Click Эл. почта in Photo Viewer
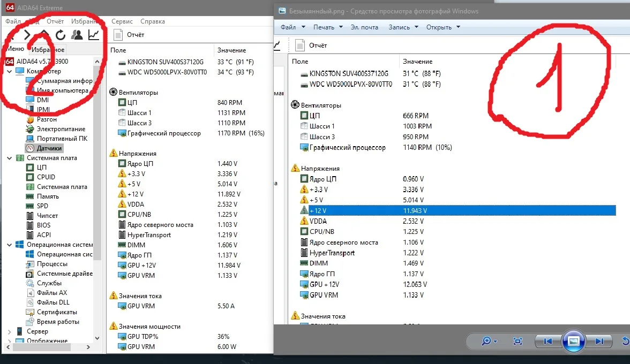The image size is (630, 364). 364,27
